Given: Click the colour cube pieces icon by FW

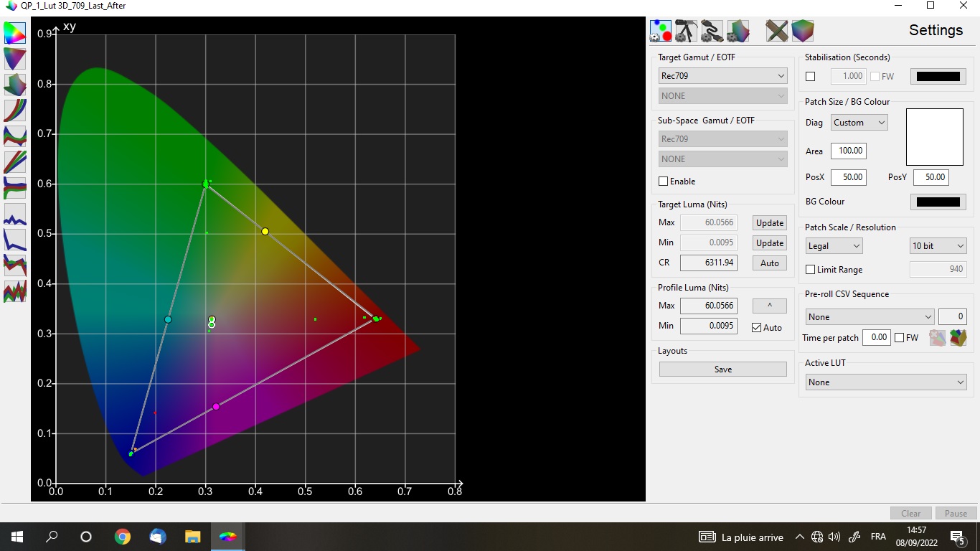Looking at the screenshot, I should 958,338.
